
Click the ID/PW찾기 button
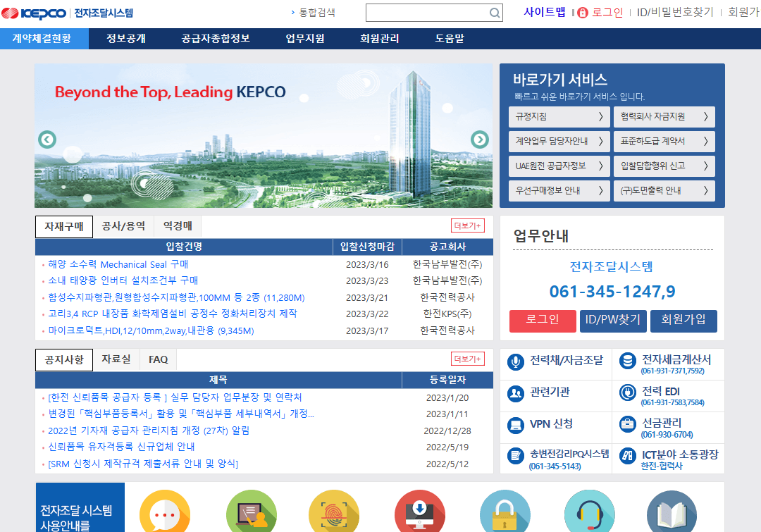(x=613, y=321)
